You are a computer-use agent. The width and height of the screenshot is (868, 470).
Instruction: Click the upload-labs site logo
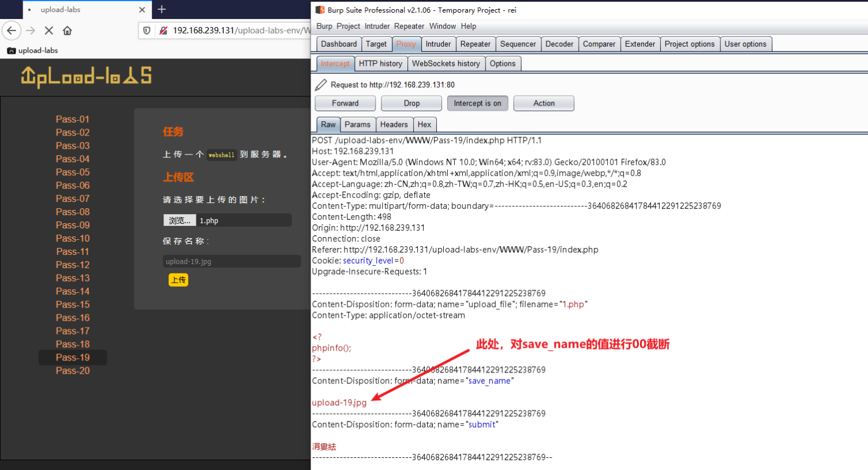click(86, 77)
